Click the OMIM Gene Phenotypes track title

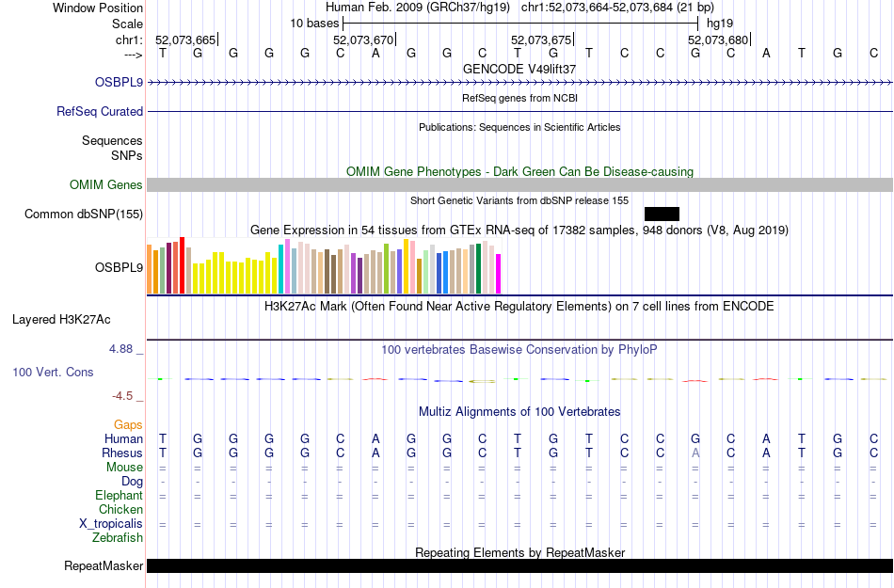click(519, 171)
